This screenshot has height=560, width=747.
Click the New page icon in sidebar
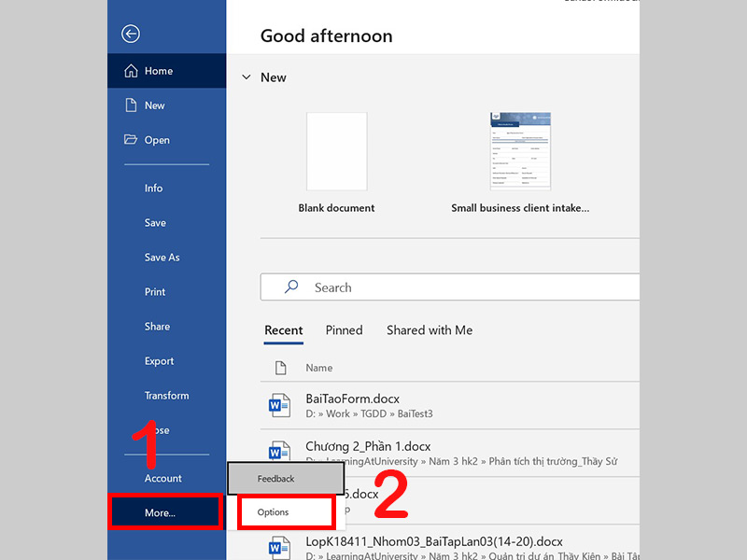point(131,105)
